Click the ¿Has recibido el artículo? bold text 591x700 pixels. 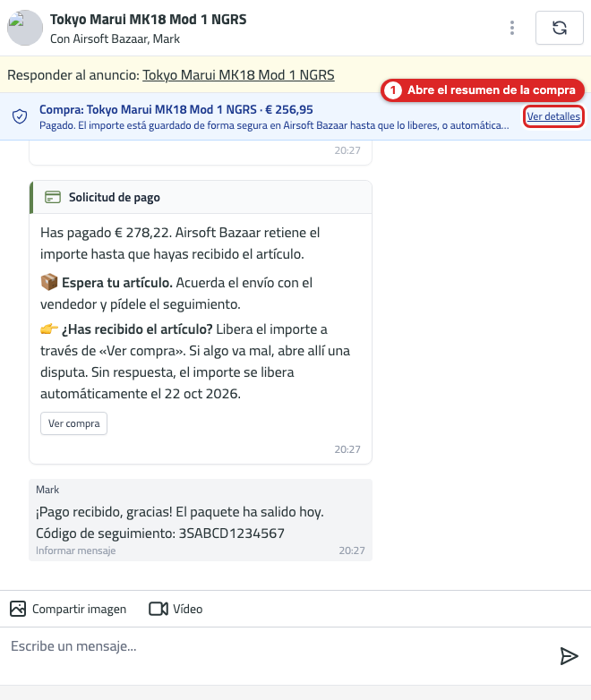click(x=137, y=329)
